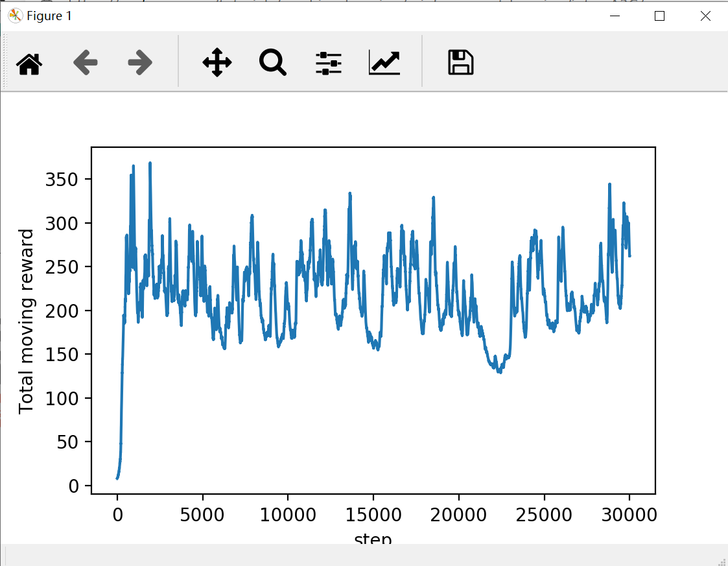Activate the Pan axes tool

(x=217, y=62)
